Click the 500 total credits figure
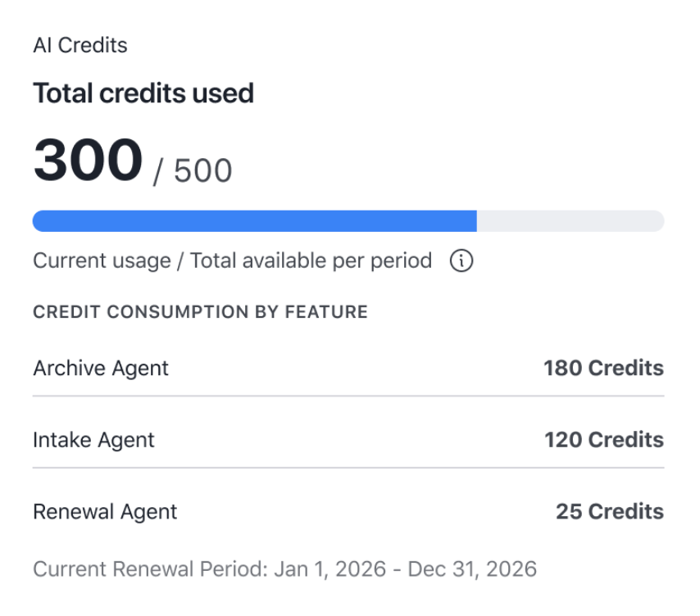 (203, 171)
